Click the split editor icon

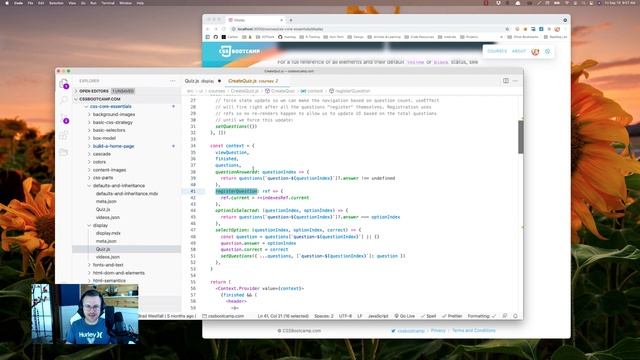506,81
